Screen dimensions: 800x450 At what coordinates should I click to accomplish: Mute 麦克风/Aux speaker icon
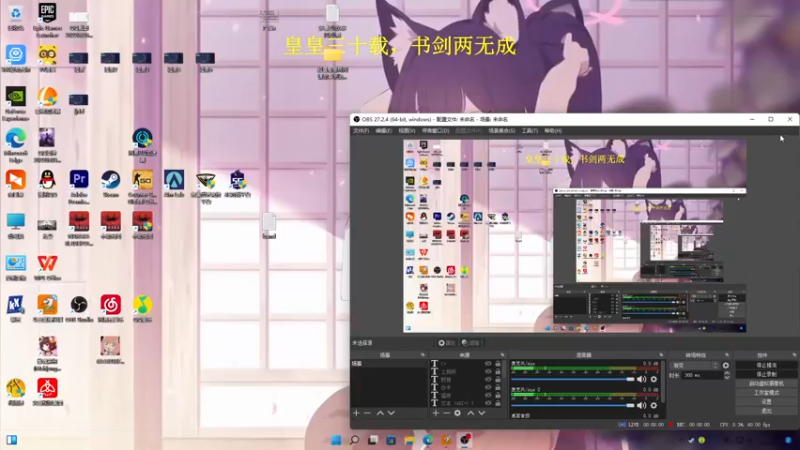[x=641, y=379]
